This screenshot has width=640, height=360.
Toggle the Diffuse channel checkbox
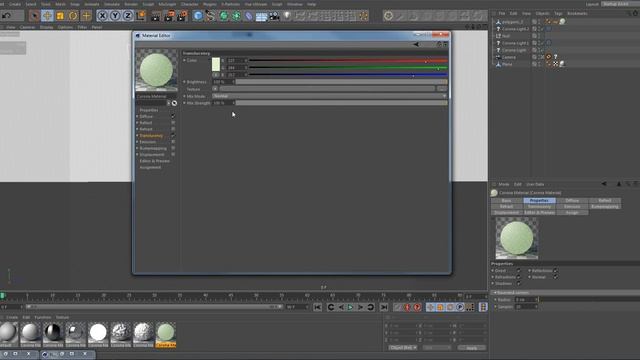[x=173, y=116]
